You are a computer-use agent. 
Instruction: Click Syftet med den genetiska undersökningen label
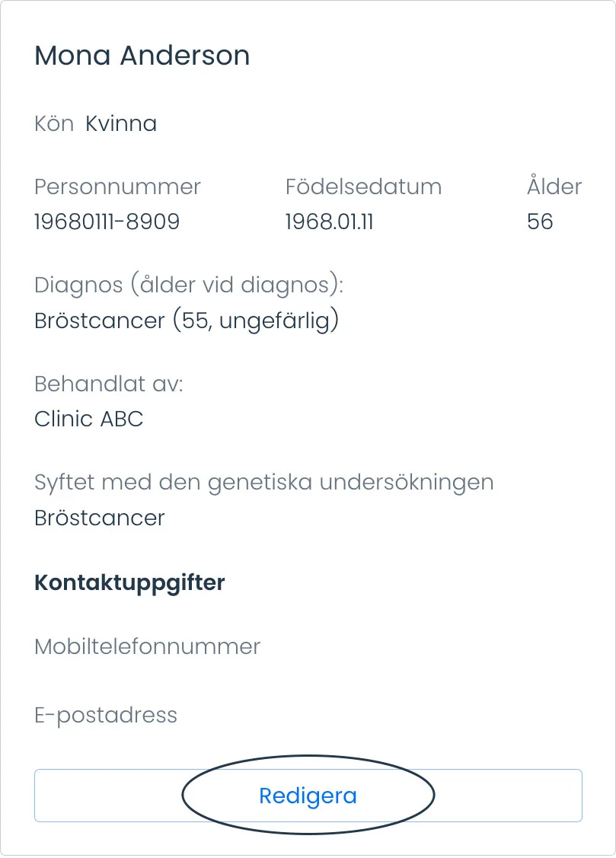264,483
